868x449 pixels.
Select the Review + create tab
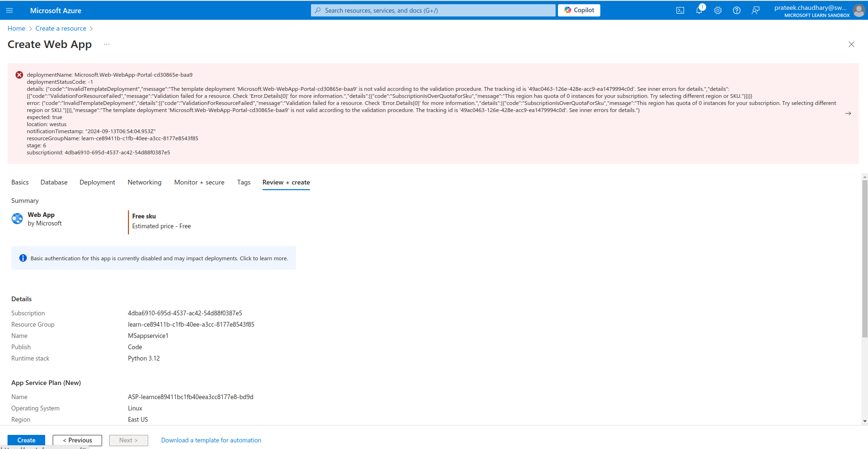click(286, 182)
